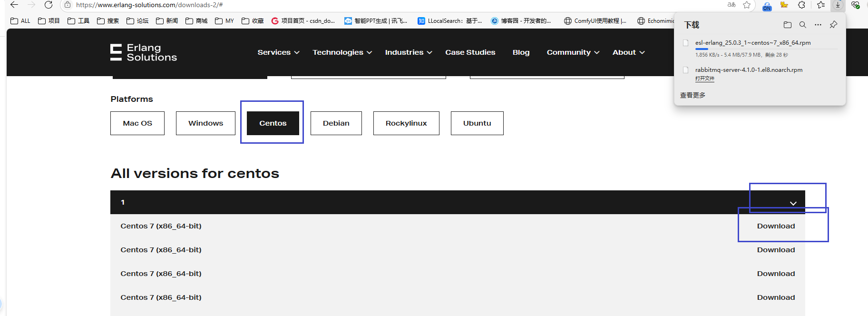The height and width of the screenshot is (316, 868).
Task: Open 智能PPT生成 讯飞 bookmark
Action: [376, 21]
